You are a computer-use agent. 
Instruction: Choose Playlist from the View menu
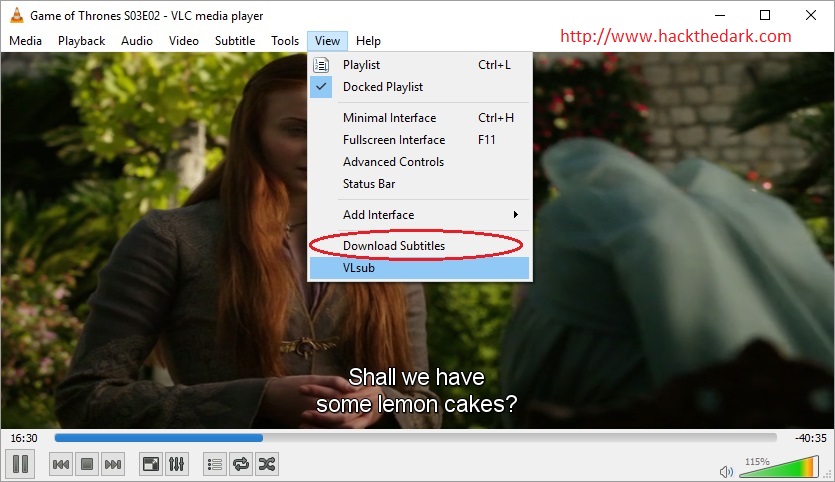click(x=420, y=65)
